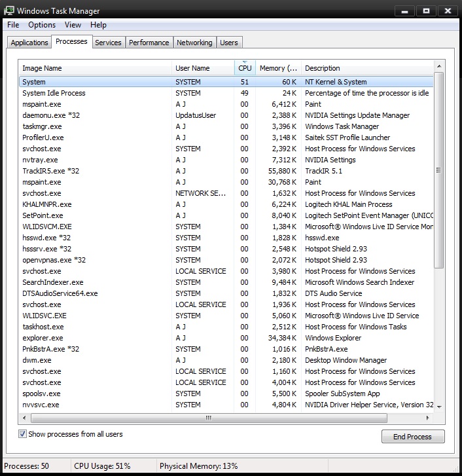Click the UpdatusUser user name cell
Viewport: 462px width, 476px height.
(x=196, y=115)
